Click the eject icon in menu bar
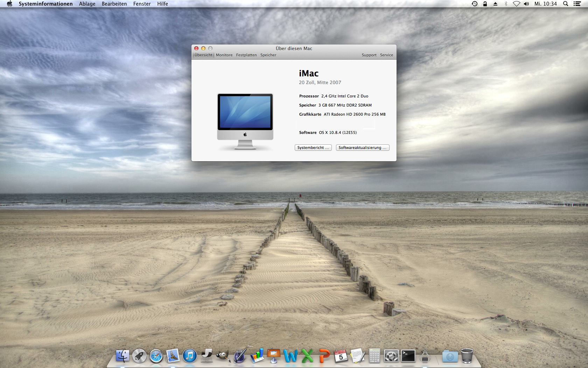This screenshot has width=588, height=368. pos(495,4)
